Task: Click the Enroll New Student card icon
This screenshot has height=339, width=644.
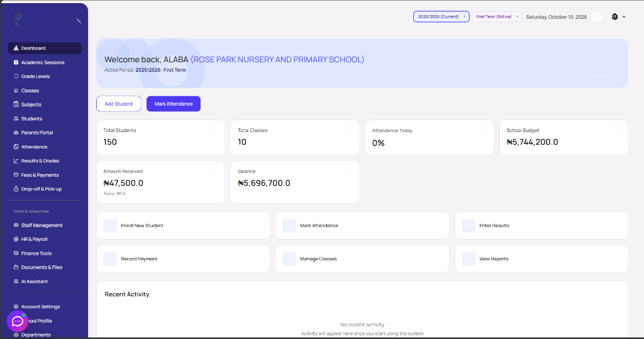Action: 110,226
